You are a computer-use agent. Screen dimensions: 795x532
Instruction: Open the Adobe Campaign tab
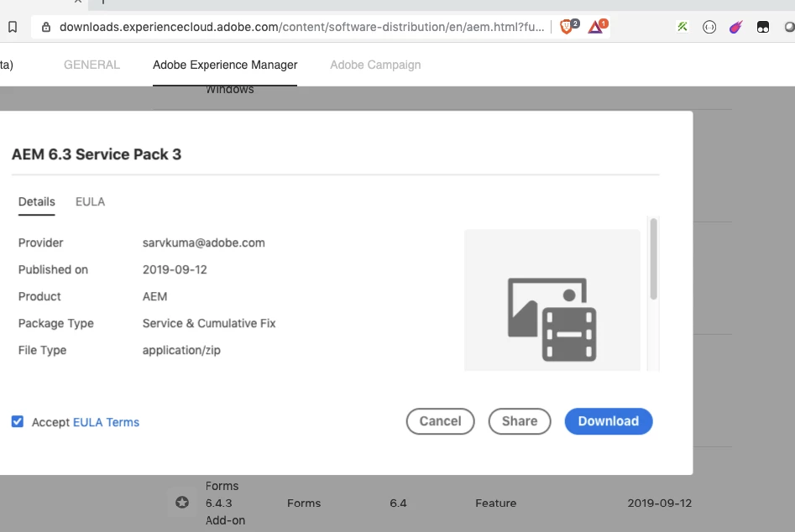pos(375,65)
